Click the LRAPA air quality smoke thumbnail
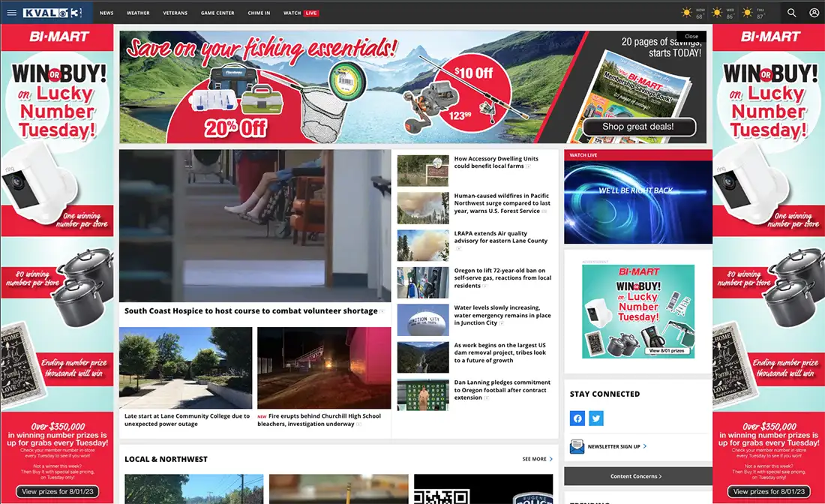Image resolution: width=825 pixels, height=504 pixels. (423, 245)
